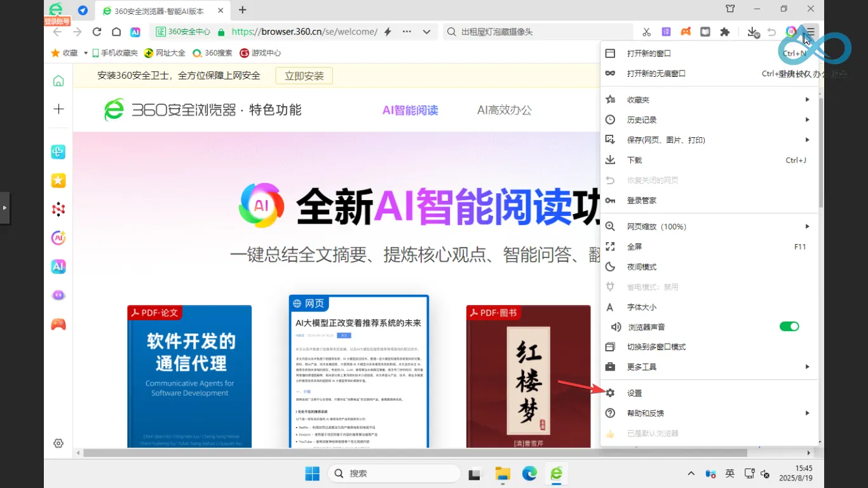Screen dimensions: 868x488
Task: Click the scissors screenshot tool icon
Action: [646, 32]
